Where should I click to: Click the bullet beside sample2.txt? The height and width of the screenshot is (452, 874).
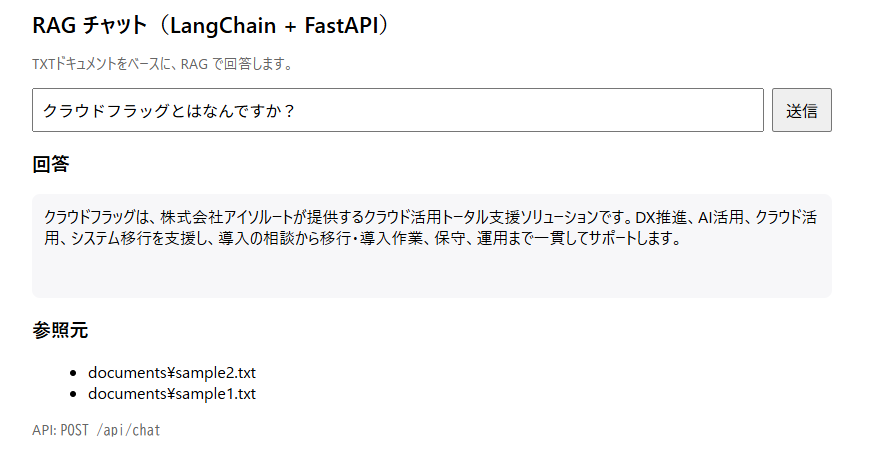pos(73,373)
